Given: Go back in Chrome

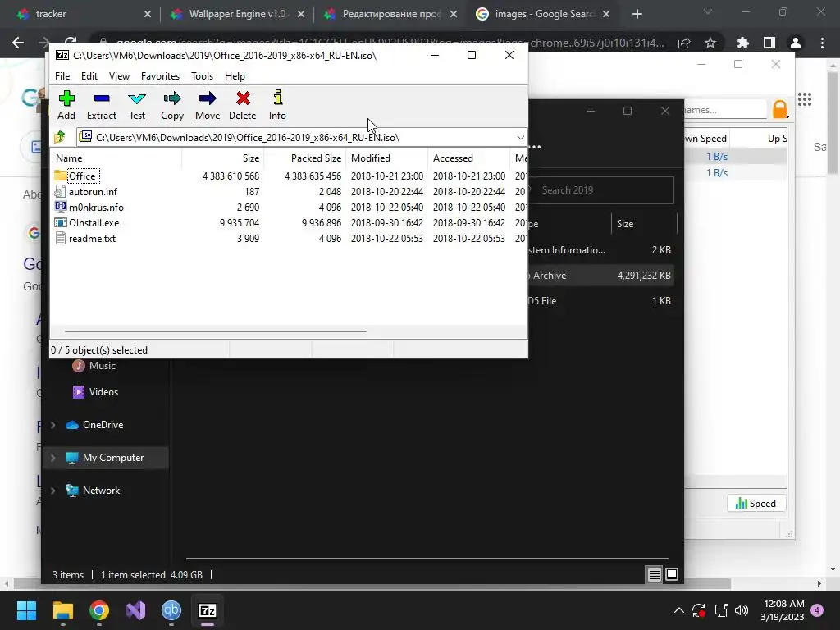Looking at the screenshot, I should tap(18, 43).
